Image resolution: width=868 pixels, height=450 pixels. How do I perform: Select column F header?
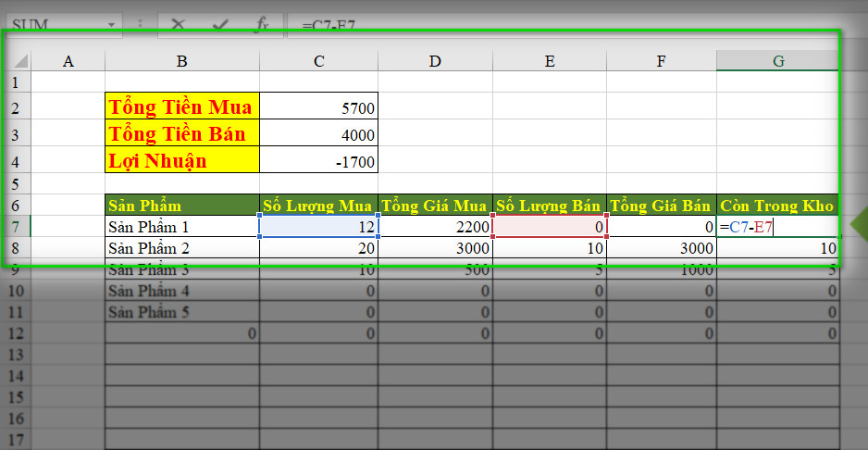pos(662,61)
